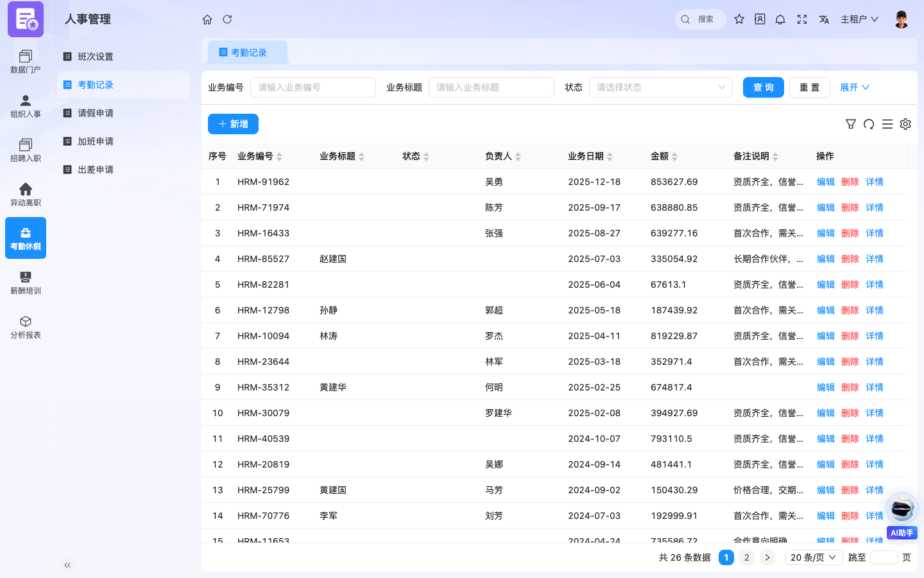The height and width of the screenshot is (578, 924).
Task: Collapse the side menu with double chevron
Action: pos(67,565)
